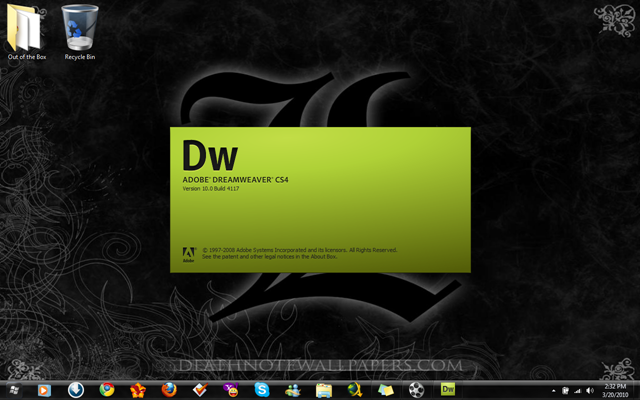Open the clock showing 2:32 PM

[x=615, y=390]
